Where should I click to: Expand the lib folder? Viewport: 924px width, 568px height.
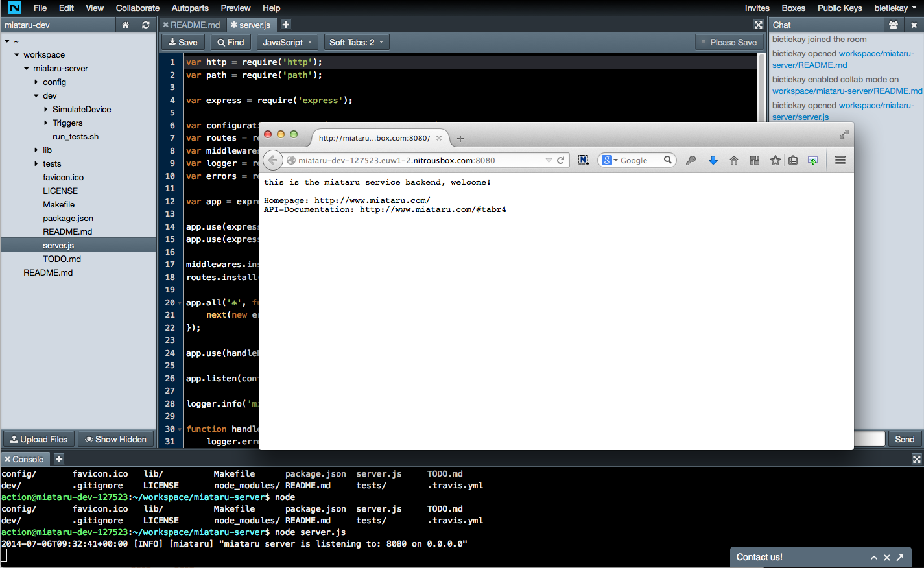click(x=36, y=150)
